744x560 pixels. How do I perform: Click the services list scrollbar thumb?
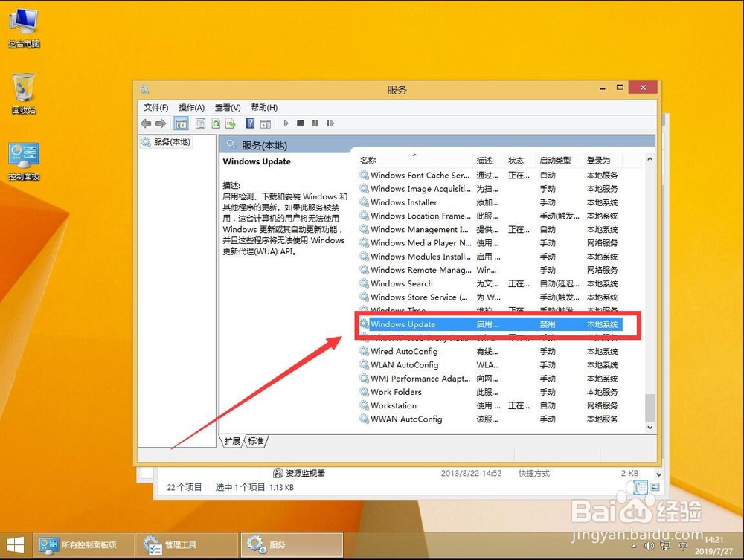coord(650,408)
